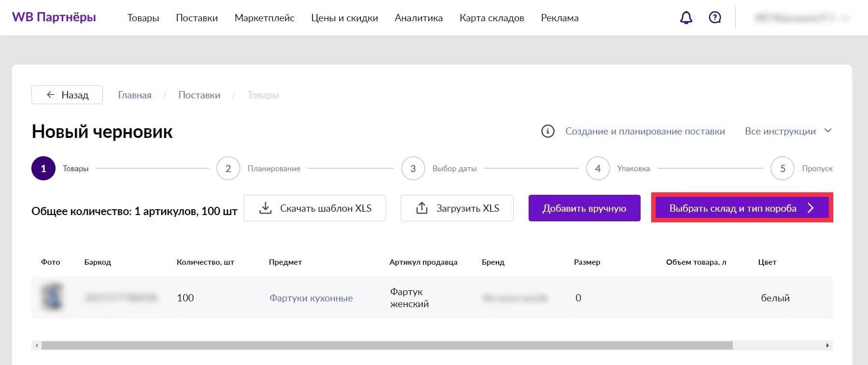The height and width of the screenshot is (365, 868).
Task: Click the Фото column header
Action: (x=51, y=262)
